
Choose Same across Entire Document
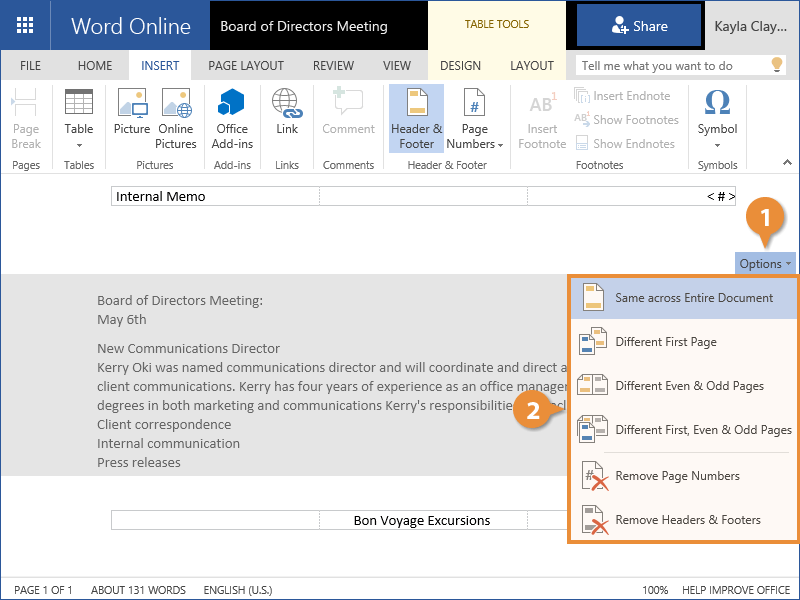pos(693,298)
